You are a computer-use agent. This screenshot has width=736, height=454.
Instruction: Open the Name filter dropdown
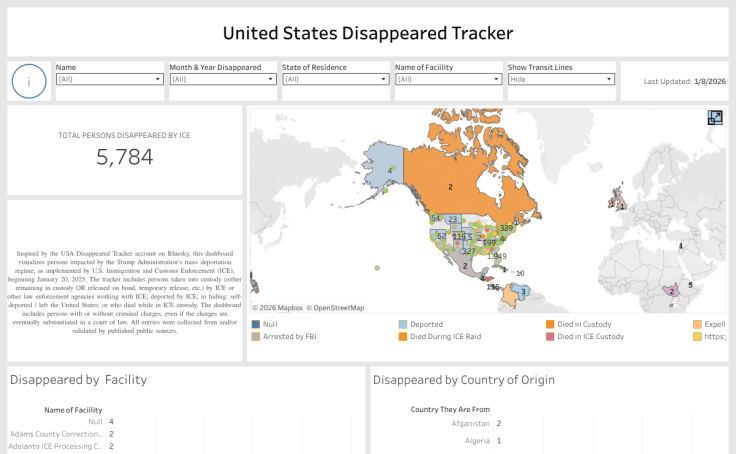click(109, 79)
